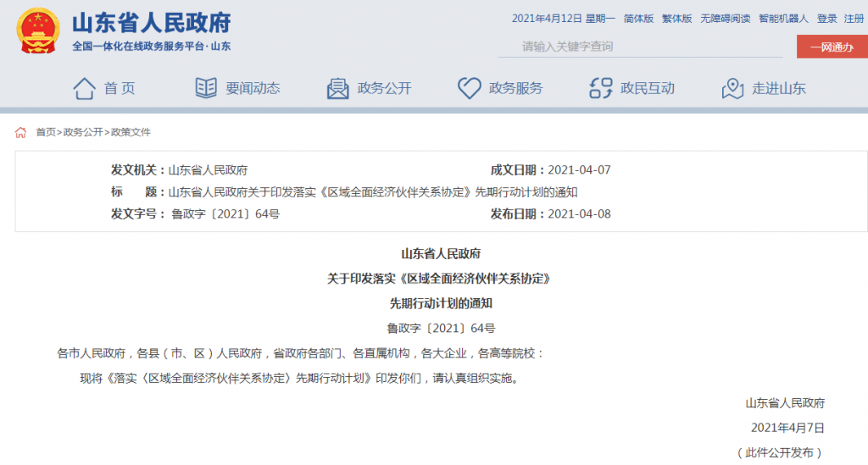The width and height of the screenshot is (868, 465).
Task: Open the 智能机器人 assistant
Action: pos(783,19)
